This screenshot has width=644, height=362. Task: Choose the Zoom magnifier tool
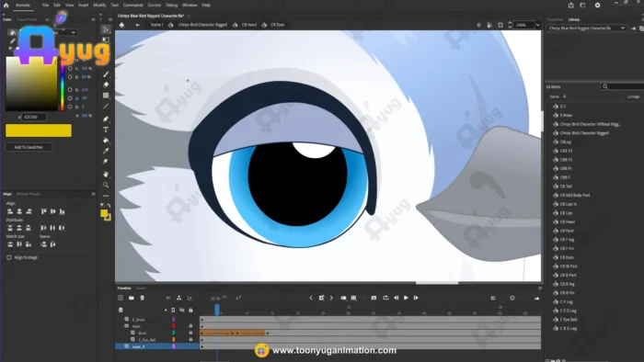coord(106,185)
